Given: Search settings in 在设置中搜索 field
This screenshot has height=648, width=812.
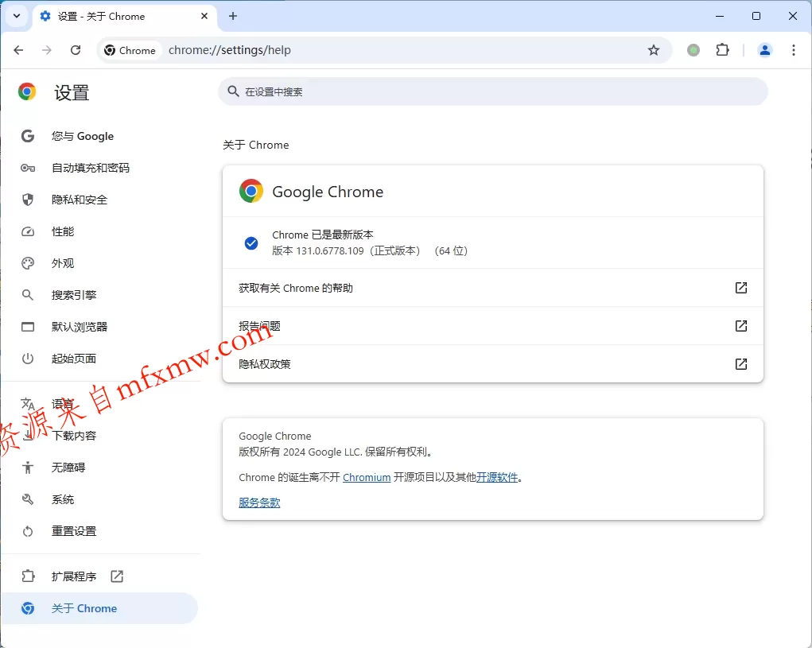Looking at the screenshot, I should coord(493,91).
